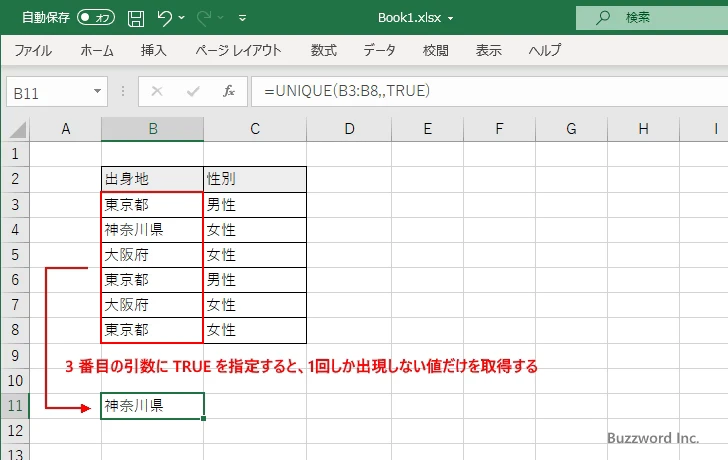Expand the Name Box dropdown arrow
The width and height of the screenshot is (728, 460).
[98, 91]
